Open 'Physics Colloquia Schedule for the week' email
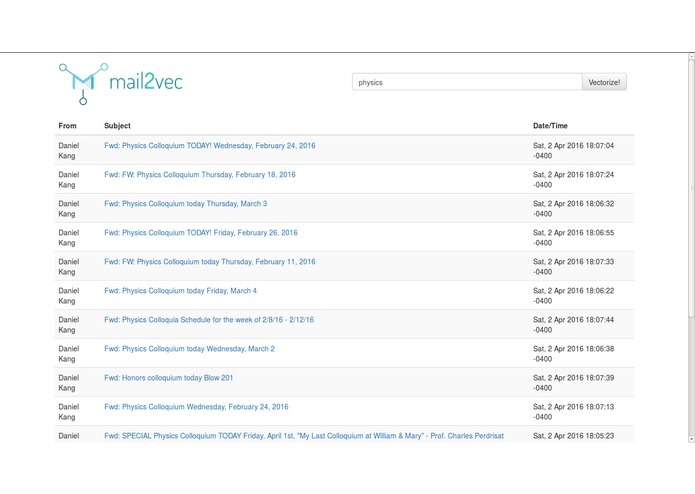Image resolution: width=695 pixels, height=494 pixels. pyautogui.click(x=209, y=320)
